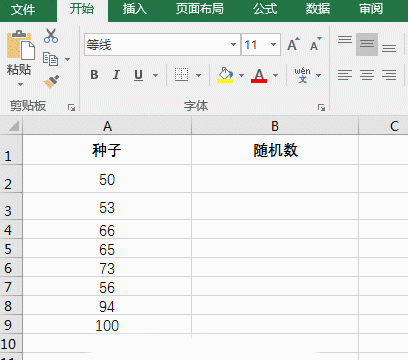Select empty cell B2 beside 50

tap(275, 178)
